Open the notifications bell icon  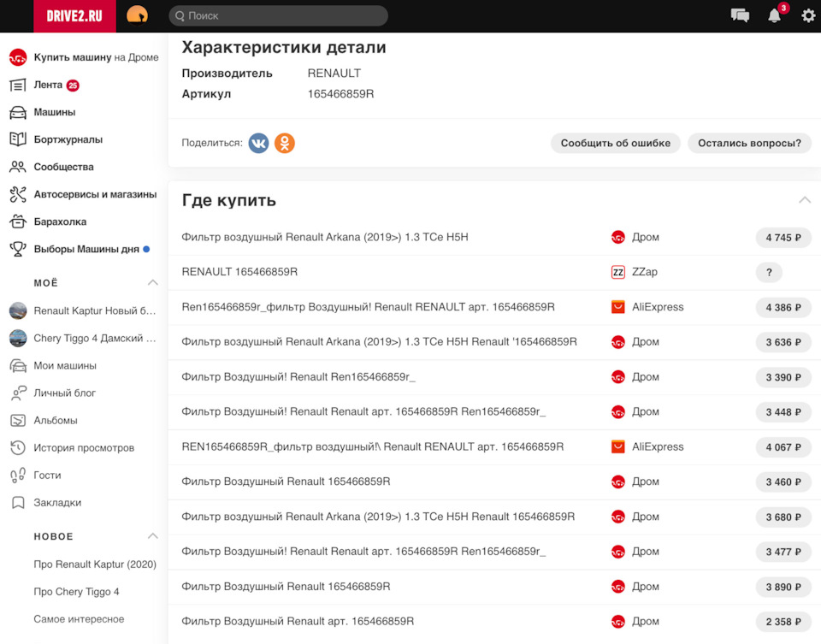775,15
